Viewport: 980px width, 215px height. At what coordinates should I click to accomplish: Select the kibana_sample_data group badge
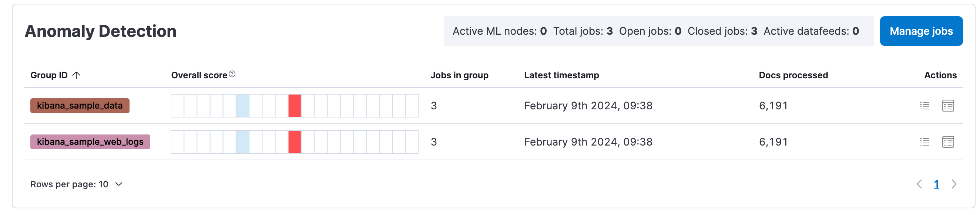[x=80, y=106]
